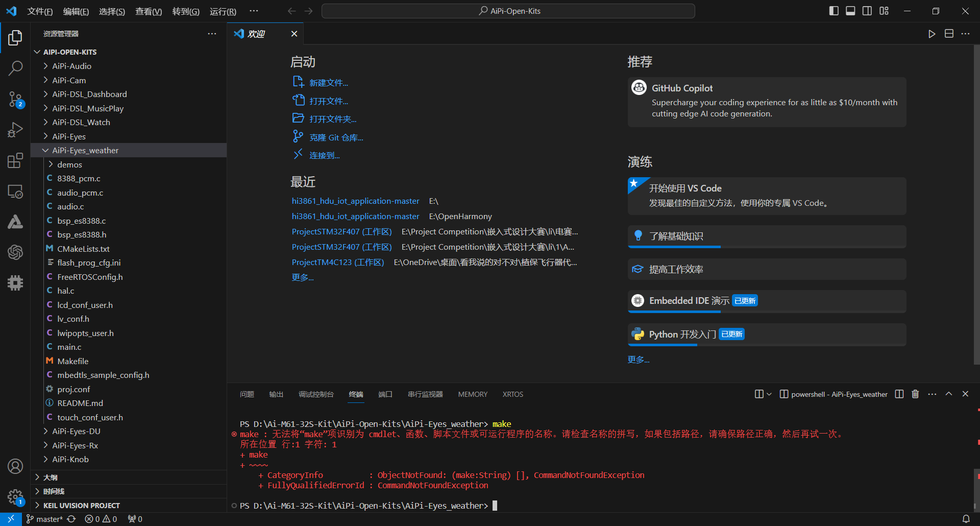Viewport: 980px width, 526px height.
Task: Kill terminal with the trash icon
Action: 915,394
